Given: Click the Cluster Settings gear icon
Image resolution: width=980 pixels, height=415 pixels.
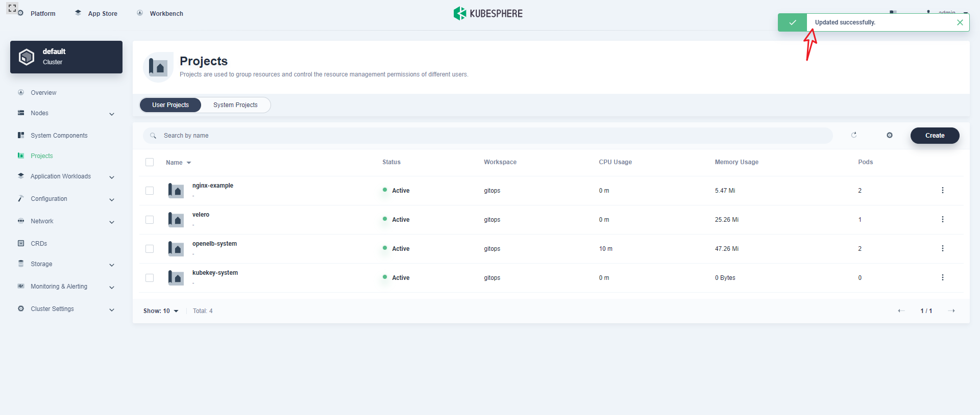Looking at the screenshot, I should [21, 308].
